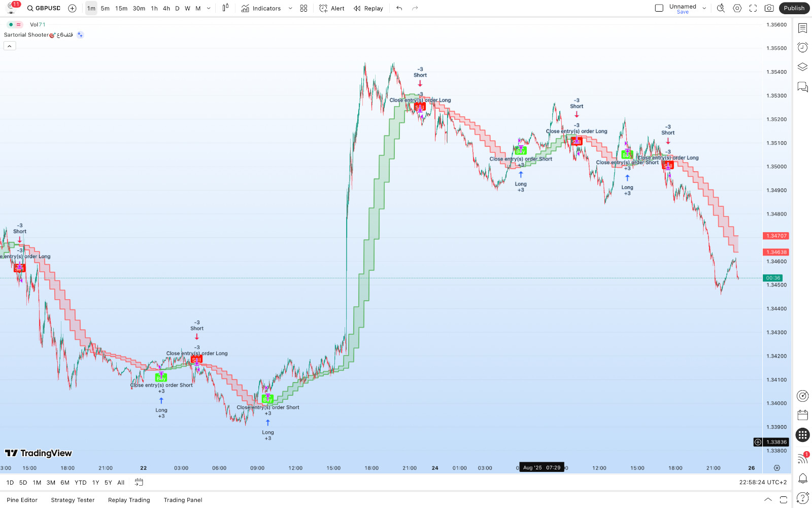The width and height of the screenshot is (812, 508).
Task: Undo the last chart action
Action: click(x=399, y=8)
